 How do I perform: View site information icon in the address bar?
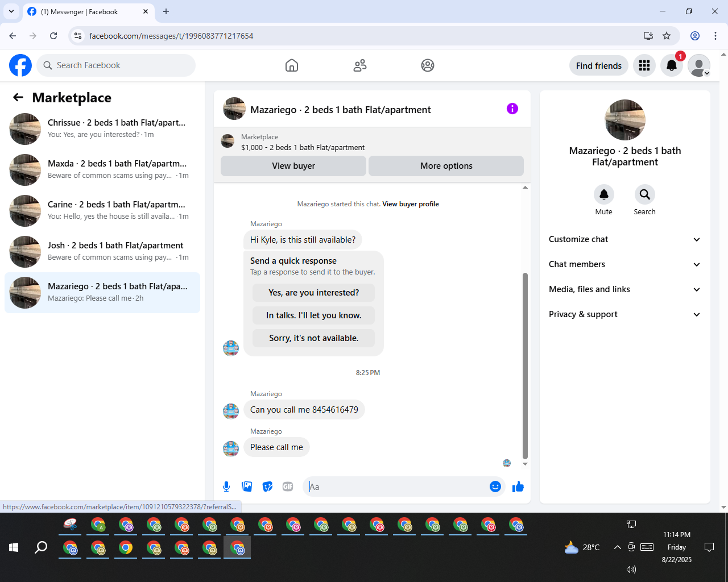[78, 36]
